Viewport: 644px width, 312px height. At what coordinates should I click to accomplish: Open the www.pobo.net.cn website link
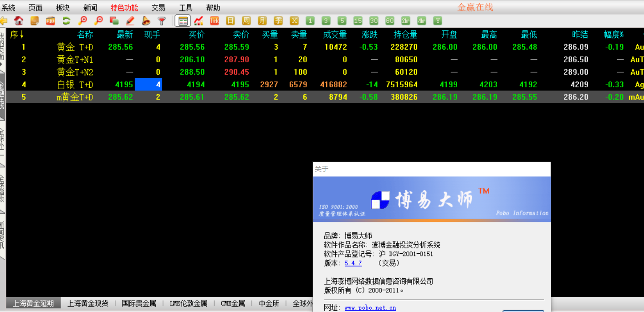370,308
